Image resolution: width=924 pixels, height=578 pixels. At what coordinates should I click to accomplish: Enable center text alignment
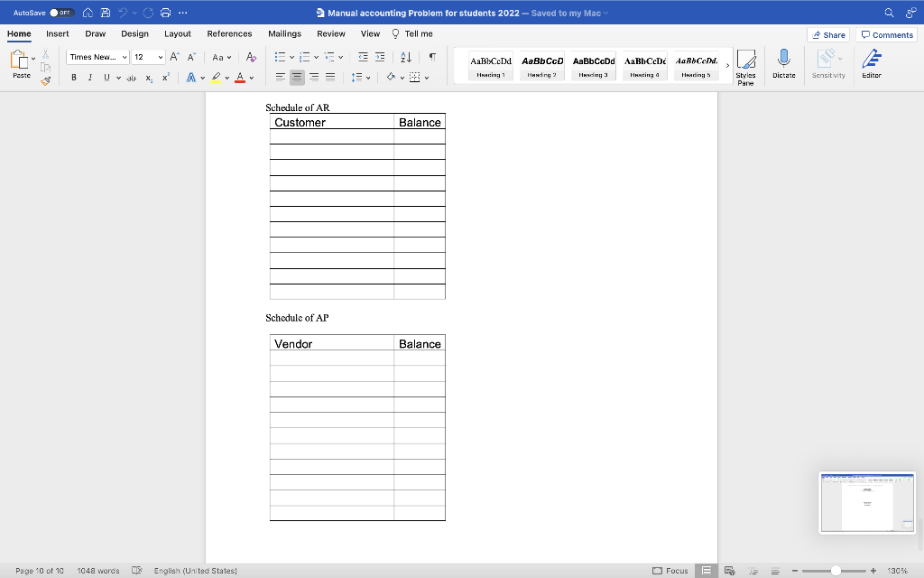click(x=297, y=78)
